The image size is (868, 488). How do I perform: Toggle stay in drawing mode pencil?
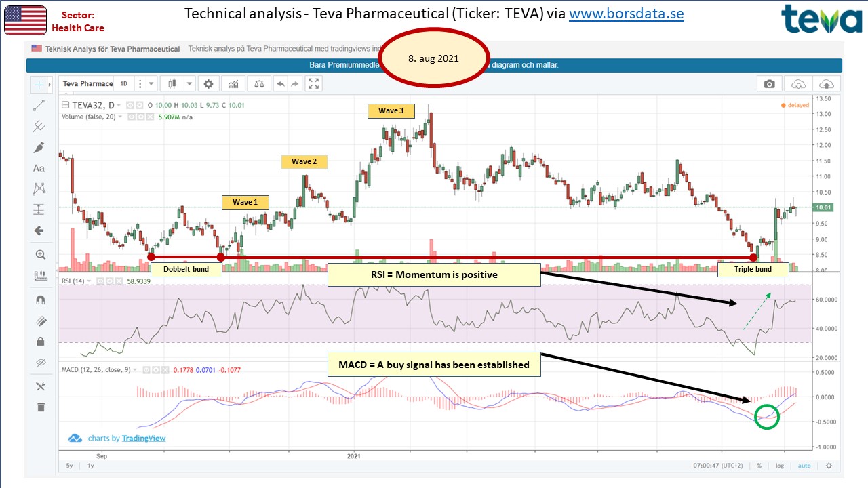(x=40, y=321)
